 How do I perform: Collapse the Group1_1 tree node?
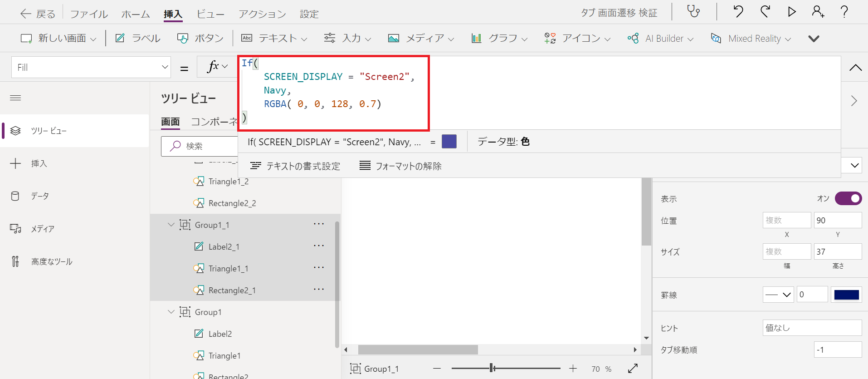point(171,225)
